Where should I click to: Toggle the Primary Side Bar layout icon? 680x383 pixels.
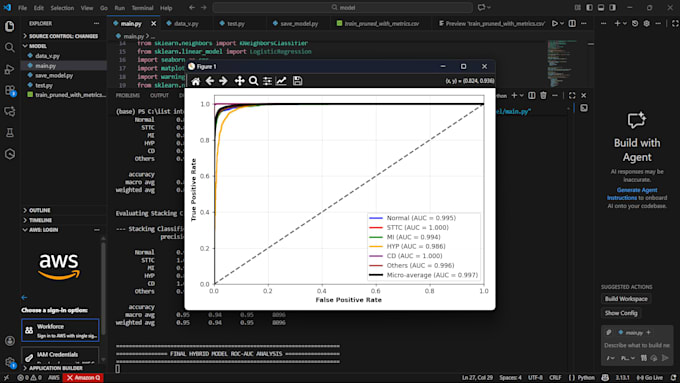point(589,7)
